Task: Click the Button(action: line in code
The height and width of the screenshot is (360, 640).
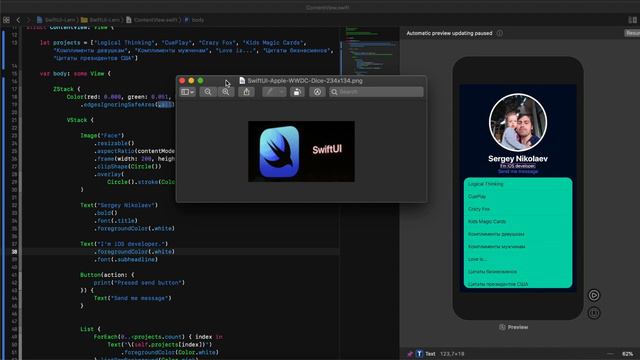Action: click(107, 275)
